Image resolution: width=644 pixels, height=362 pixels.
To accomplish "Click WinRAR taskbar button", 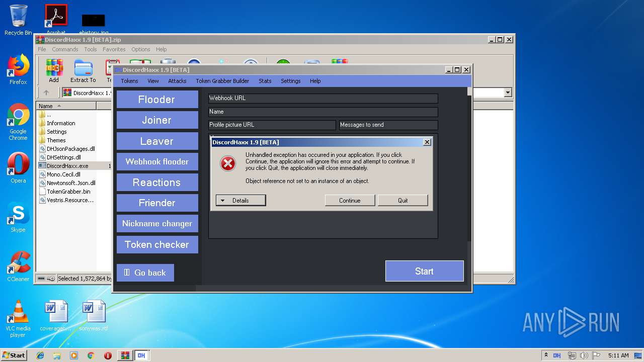I will click(125, 355).
